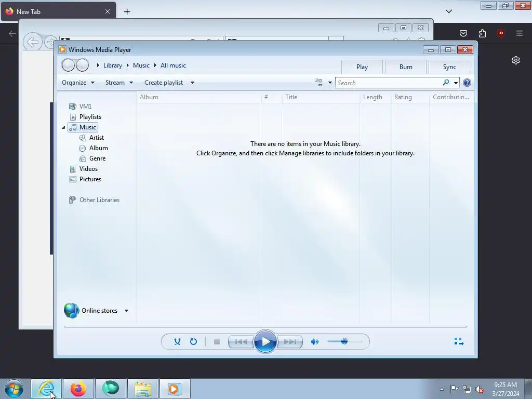This screenshot has width=532, height=399.
Task: Select Pictures in the navigation pane
Action: [85, 179]
